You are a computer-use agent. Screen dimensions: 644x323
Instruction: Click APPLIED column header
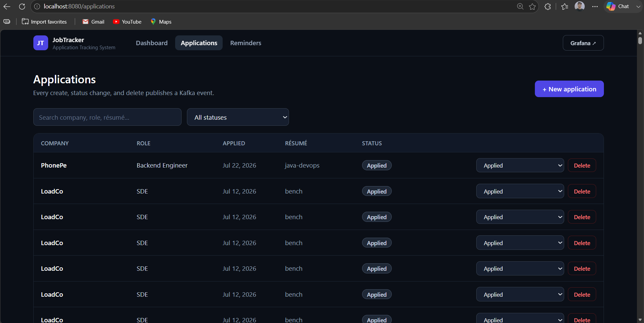click(234, 143)
